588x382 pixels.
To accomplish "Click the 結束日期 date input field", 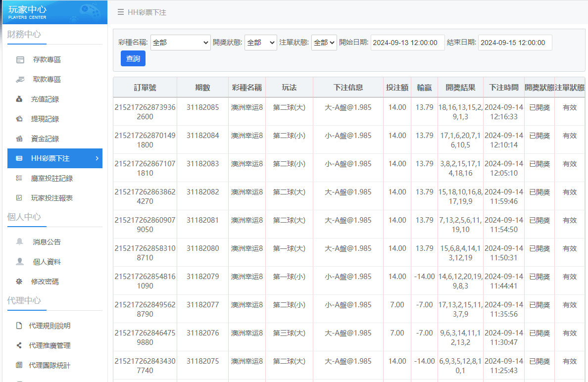I will [515, 43].
